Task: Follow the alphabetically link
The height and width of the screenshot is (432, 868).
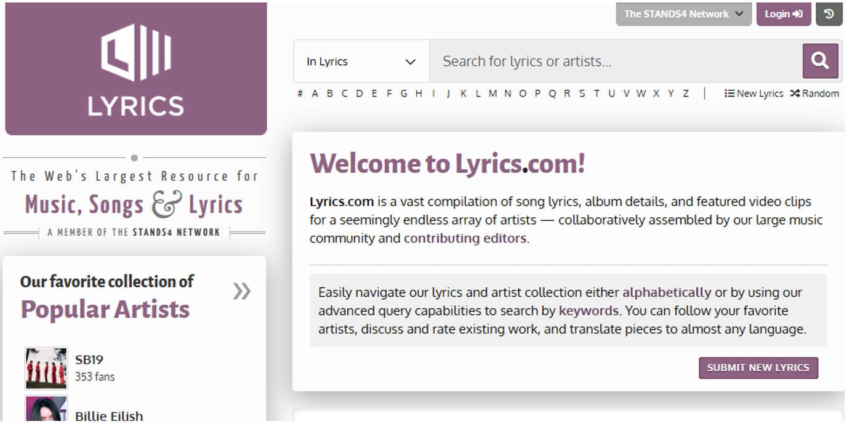Action: 666,292
